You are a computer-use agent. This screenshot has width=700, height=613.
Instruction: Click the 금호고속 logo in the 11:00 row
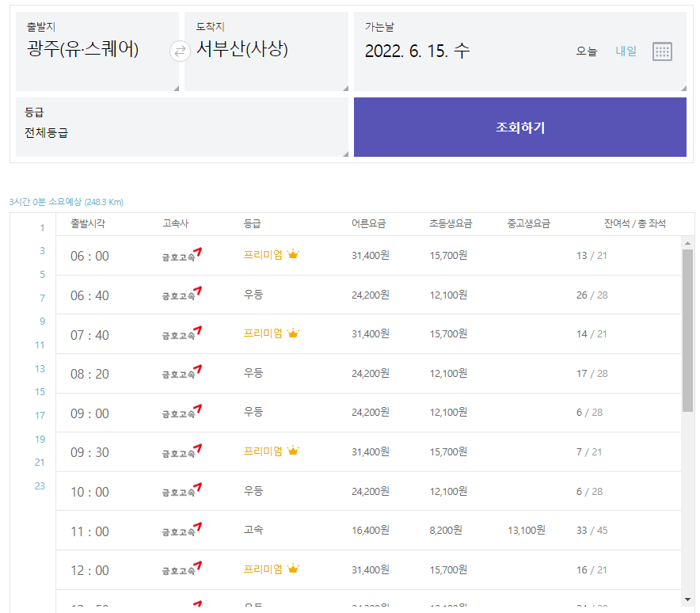tap(182, 530)
